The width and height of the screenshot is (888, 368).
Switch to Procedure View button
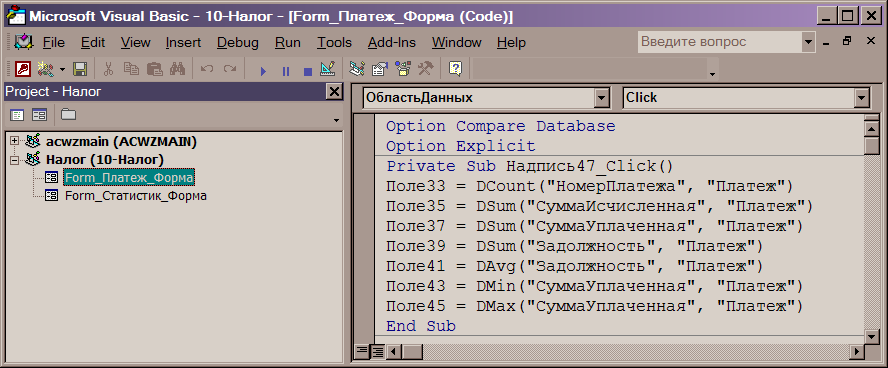click(361, 352)
